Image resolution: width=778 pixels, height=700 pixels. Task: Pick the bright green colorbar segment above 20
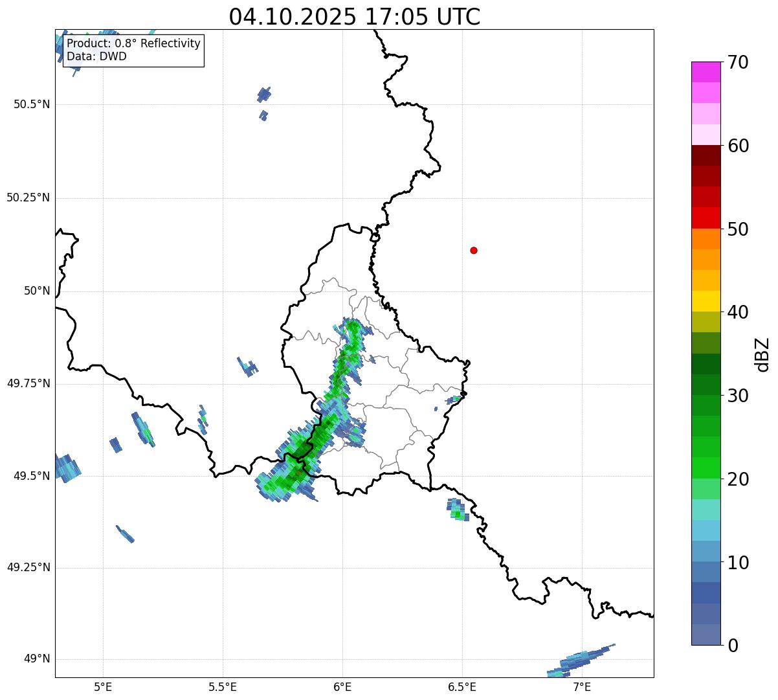pos(706,468)
